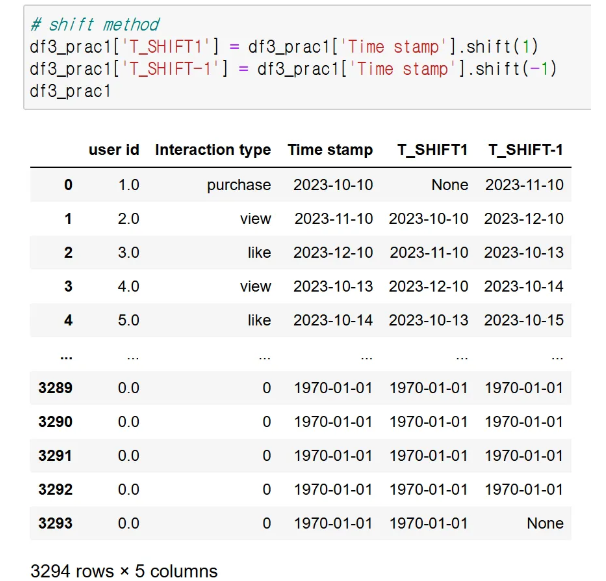Click the 'purchase' cell in row 0

pos(239,185)
